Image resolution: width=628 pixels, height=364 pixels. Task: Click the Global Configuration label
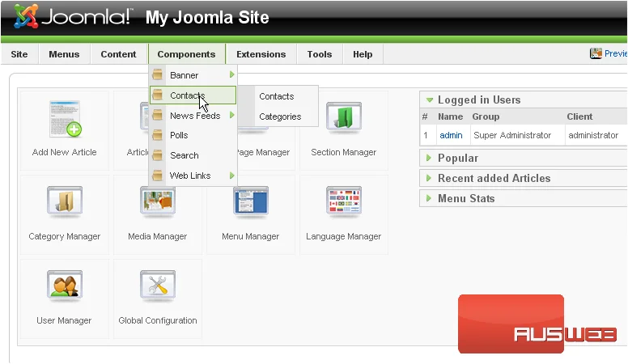coord(157,320)
